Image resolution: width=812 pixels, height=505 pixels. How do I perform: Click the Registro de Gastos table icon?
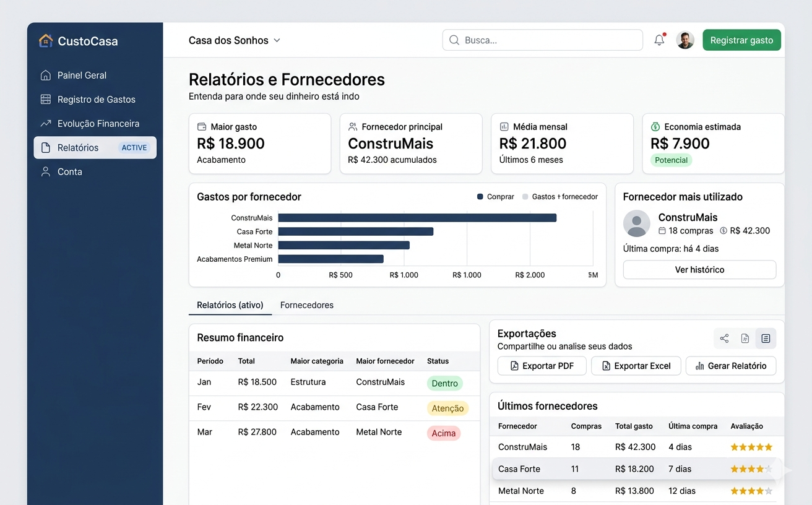(x=46, y=99)
